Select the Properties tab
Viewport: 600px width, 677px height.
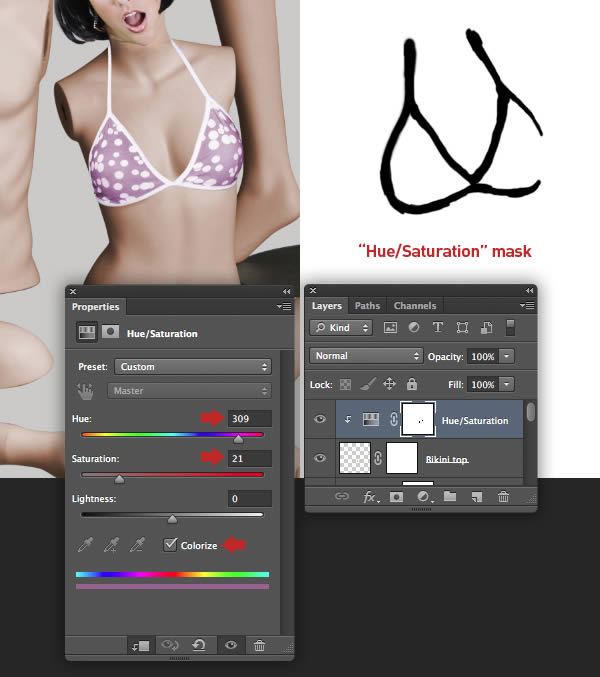(95, 307)
